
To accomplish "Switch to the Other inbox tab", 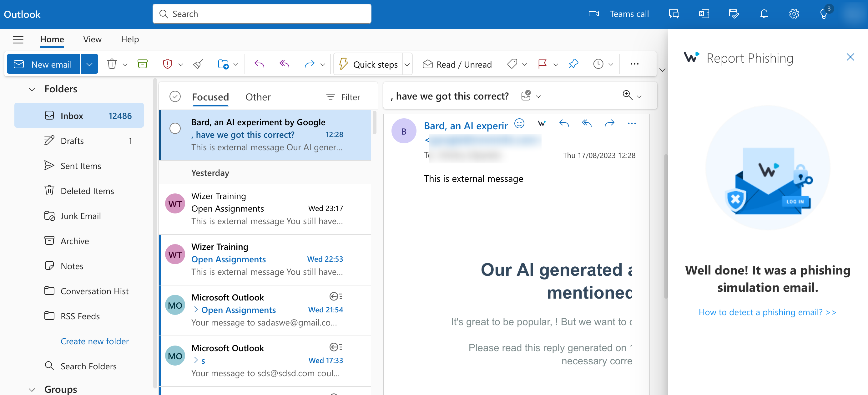I will pyautogui.click(x=258, y=97).
